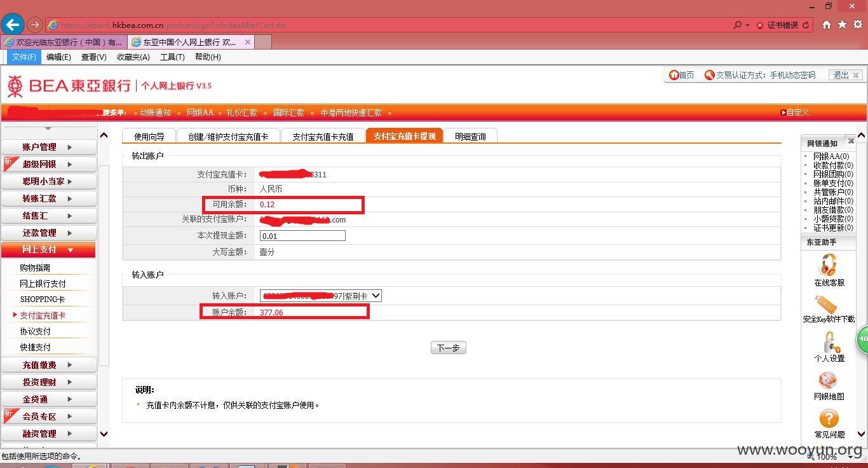Open the browser Home icon

(x=827, y=25)
